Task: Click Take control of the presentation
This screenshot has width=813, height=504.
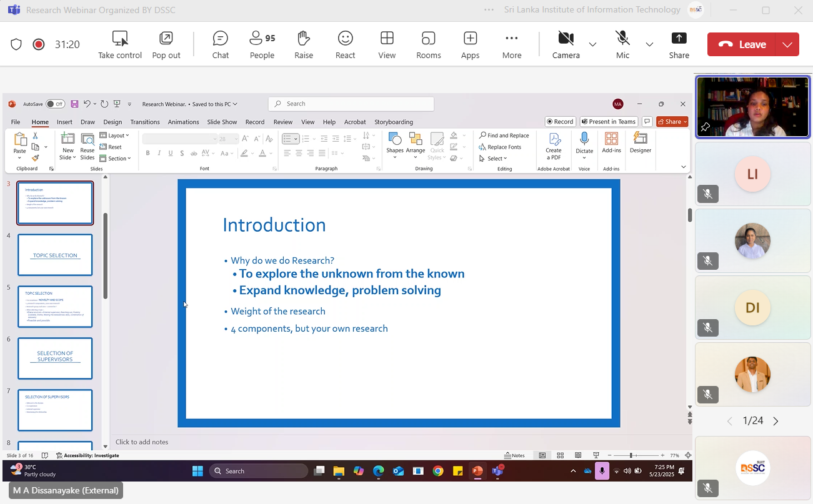Action: coord(120,44)
